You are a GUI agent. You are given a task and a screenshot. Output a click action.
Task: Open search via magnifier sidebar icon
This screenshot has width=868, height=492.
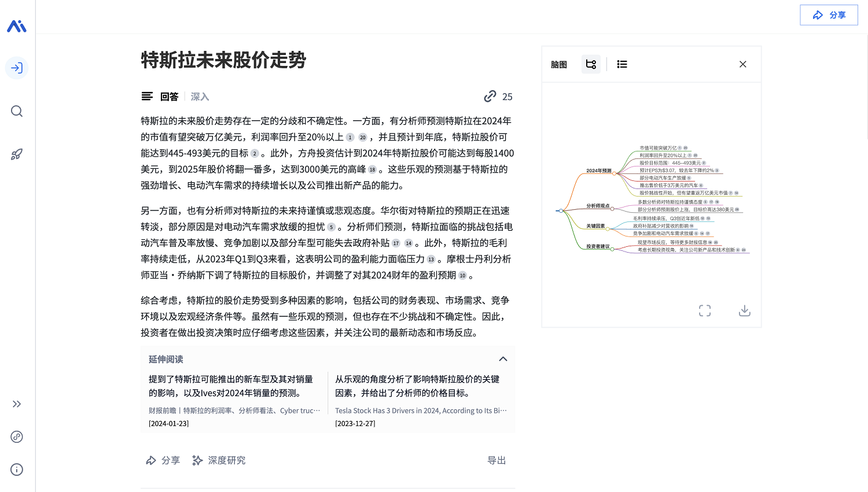[x=17, y=111]
